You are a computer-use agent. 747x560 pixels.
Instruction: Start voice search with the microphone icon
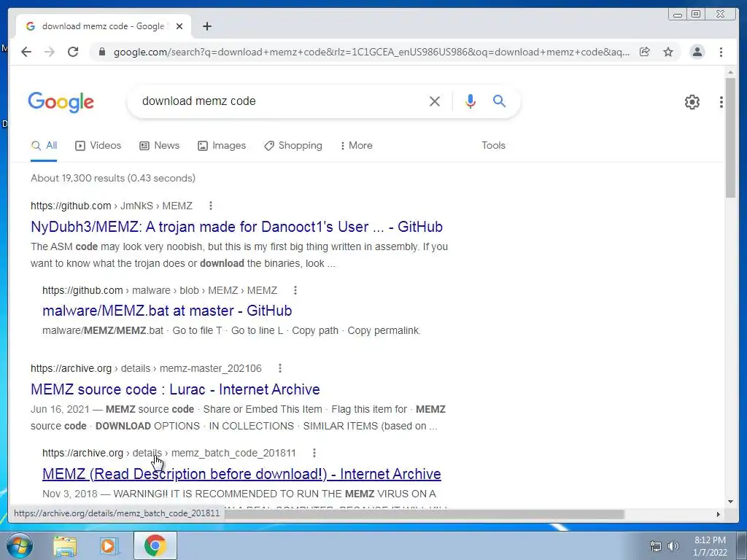(471, 101)
